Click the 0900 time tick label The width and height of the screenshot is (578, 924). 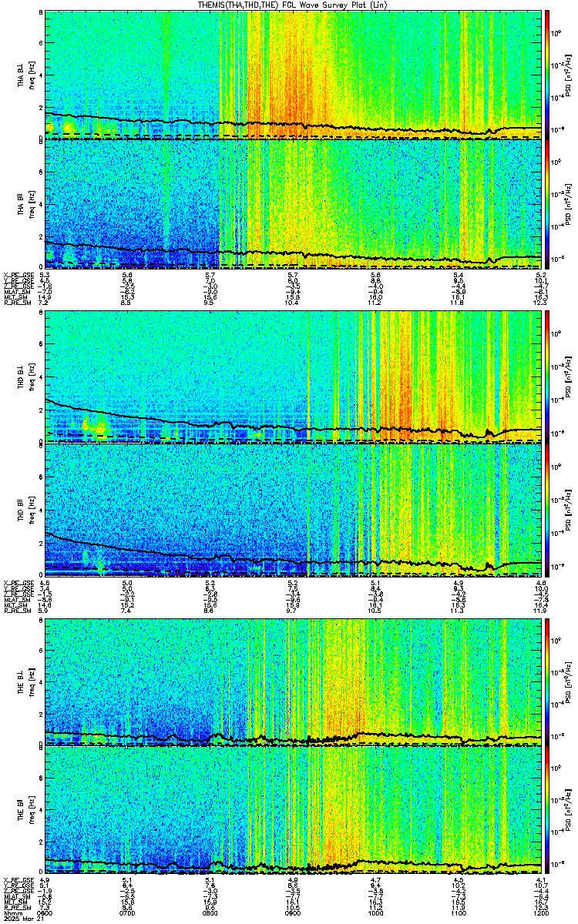(294, 914)
